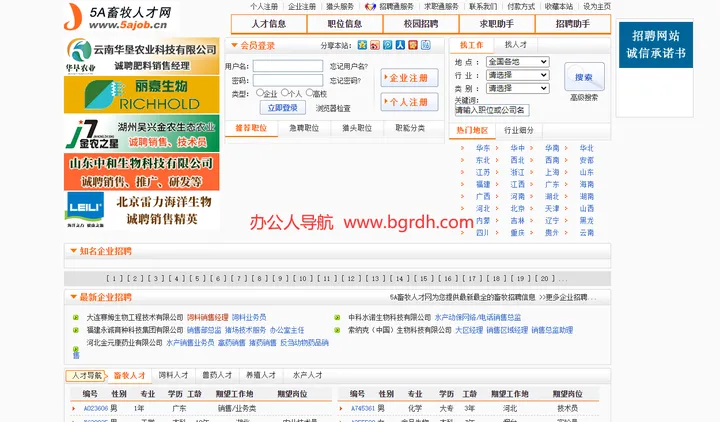This screenshot has width=720, height=422.
Task: Switch to the 水产人才 tab
Action: click(x=308, y=375)
